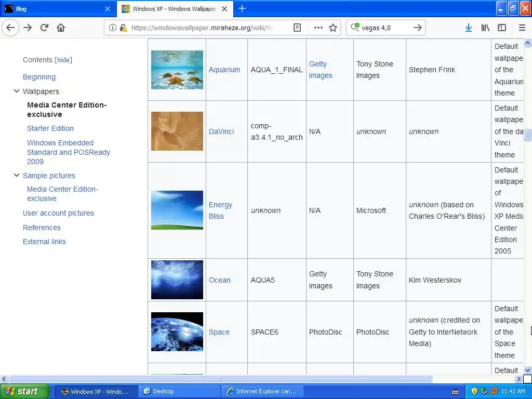Follow the DaVinci name link
The width and height of the screenshot is (532, 399).
coord(221,131)
